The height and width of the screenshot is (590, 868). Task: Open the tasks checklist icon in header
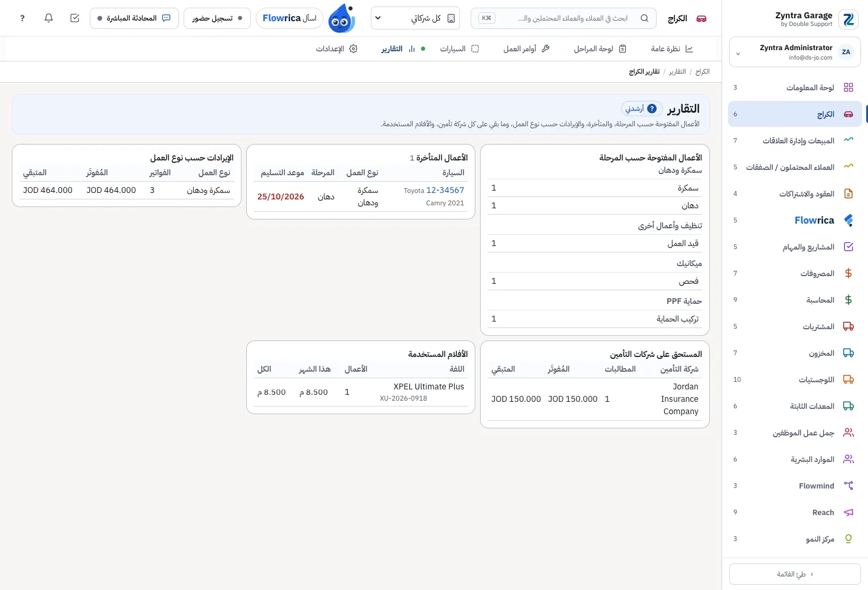(x=74, y=18)
